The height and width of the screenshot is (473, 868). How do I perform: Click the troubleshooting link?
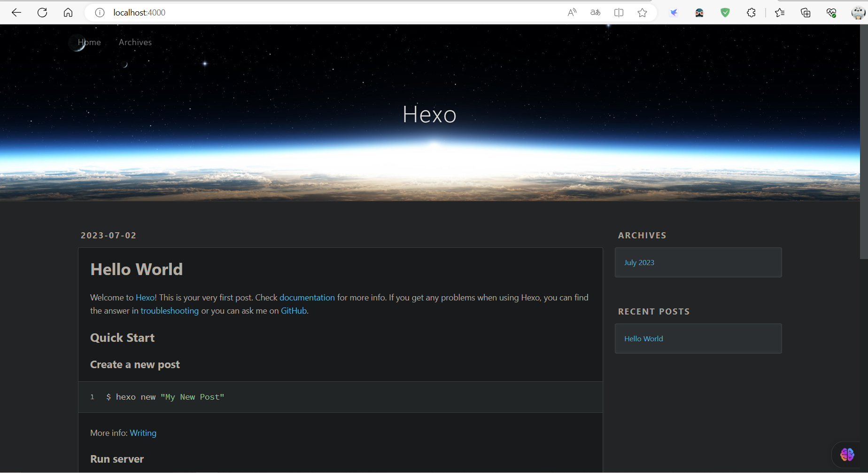coord(170,311)
